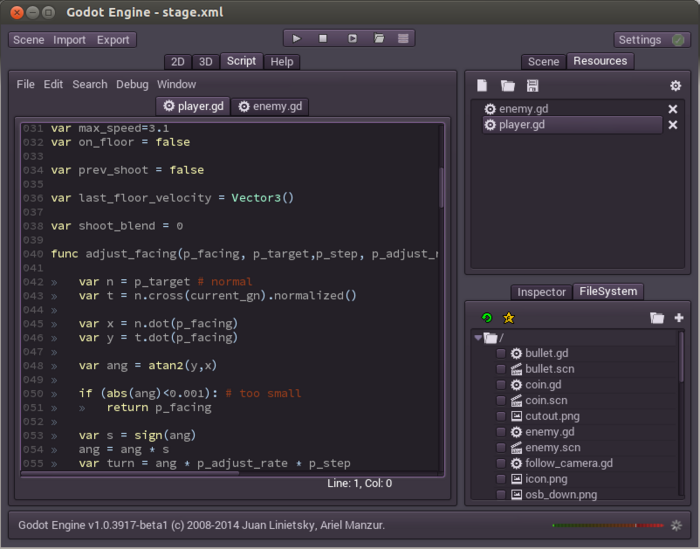Click the Settings indicator circle

coord(678,40)
